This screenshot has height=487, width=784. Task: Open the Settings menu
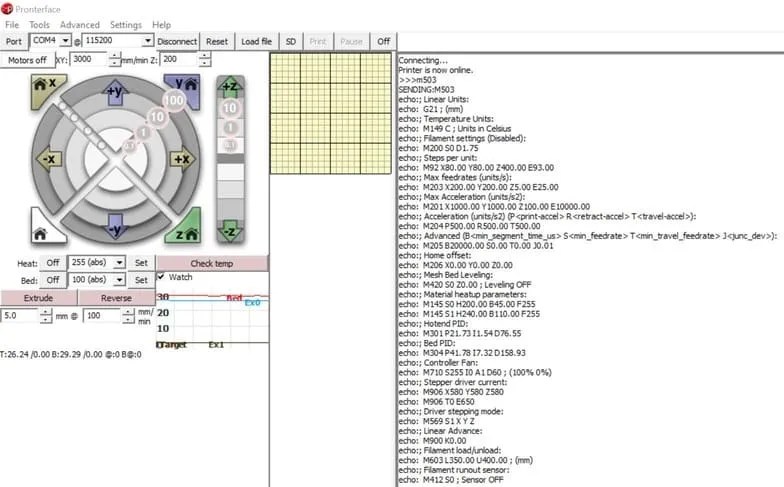pos(126,24)
